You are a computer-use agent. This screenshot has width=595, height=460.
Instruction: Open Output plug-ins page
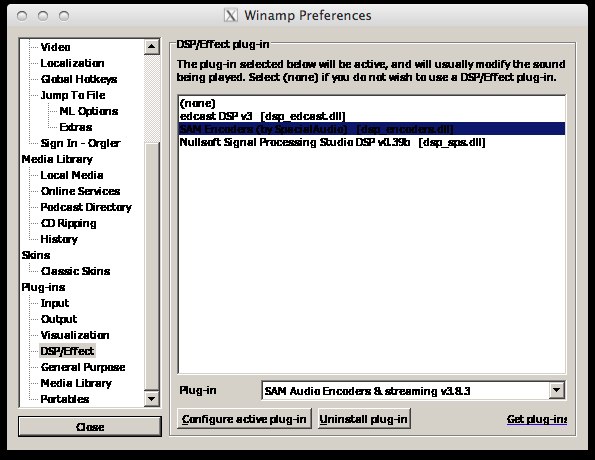click(x=59, y=319)
